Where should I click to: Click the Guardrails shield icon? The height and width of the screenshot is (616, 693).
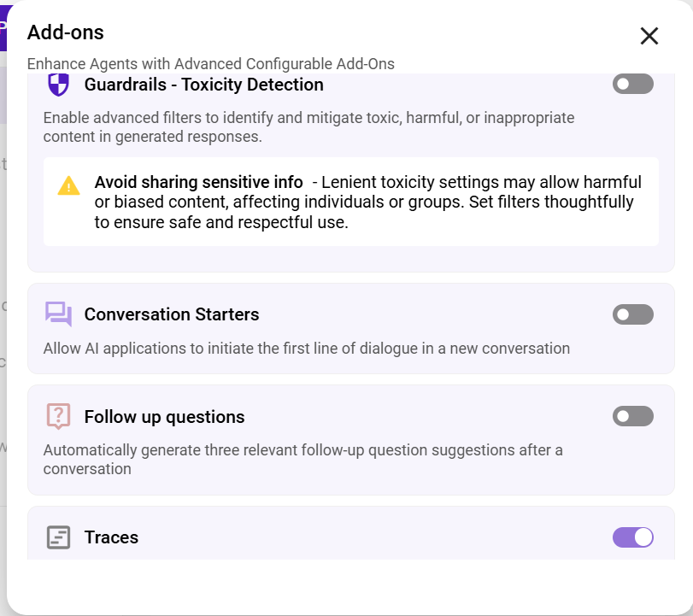(x=58, y=85)
